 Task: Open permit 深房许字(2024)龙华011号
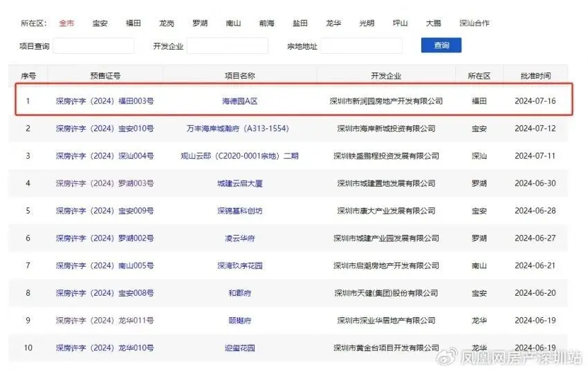(104, 321)
